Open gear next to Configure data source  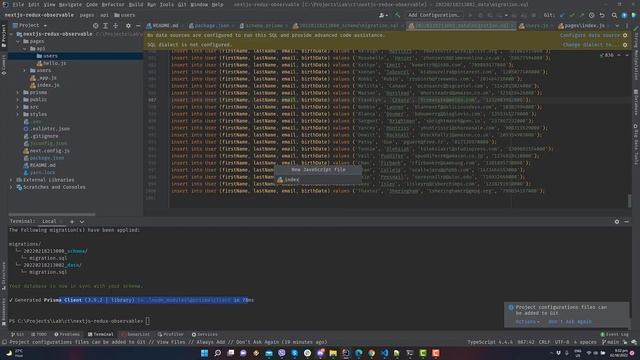coord(625,36)
